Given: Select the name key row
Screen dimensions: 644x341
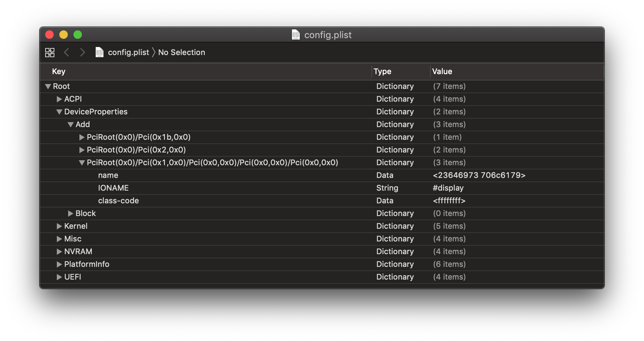Looking at the screenshot, I should coord(322,175).
